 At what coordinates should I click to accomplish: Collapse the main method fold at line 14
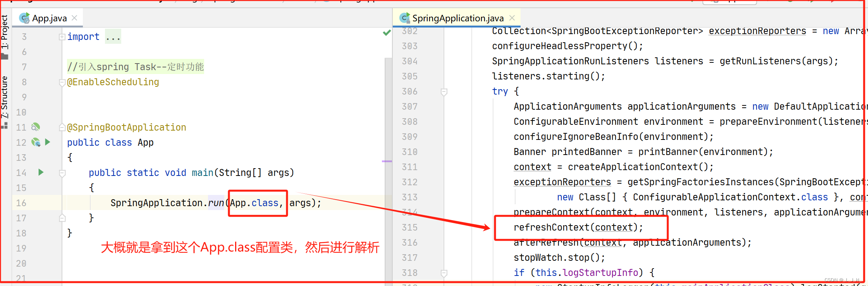[x=62, y=173]
